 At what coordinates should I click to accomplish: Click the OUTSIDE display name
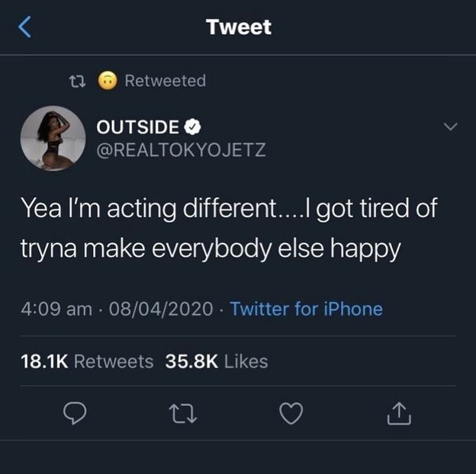click(x=138, y=127)
